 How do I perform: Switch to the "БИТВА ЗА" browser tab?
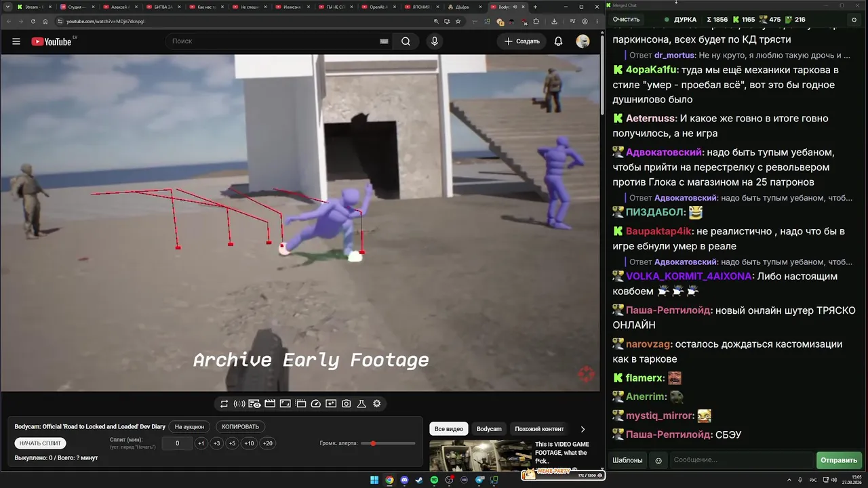pos(163,7)
